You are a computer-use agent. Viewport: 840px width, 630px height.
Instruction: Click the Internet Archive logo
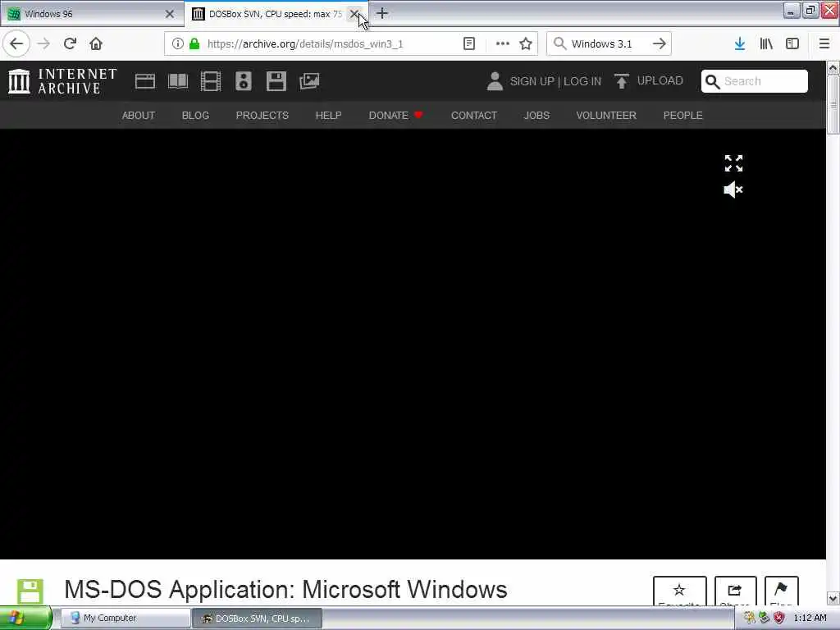pos(62,81)
